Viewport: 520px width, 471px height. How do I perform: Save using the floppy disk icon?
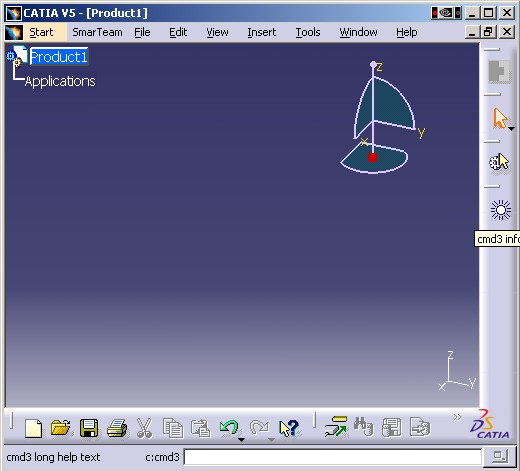pos(89,428)
